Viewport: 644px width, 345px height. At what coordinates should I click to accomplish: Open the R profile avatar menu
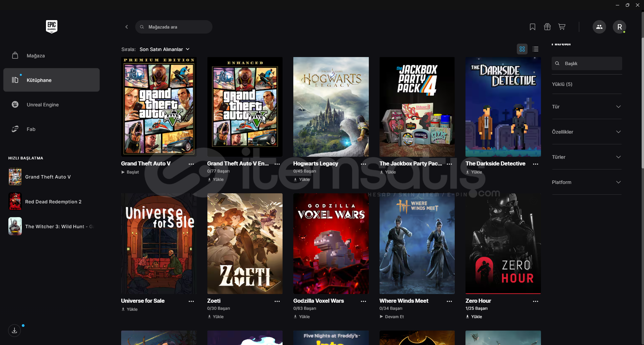click(x=620, y=27)
